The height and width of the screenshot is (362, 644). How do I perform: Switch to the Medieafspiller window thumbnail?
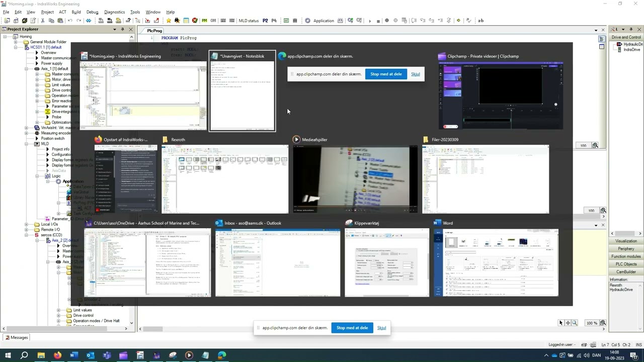[355, 174]
